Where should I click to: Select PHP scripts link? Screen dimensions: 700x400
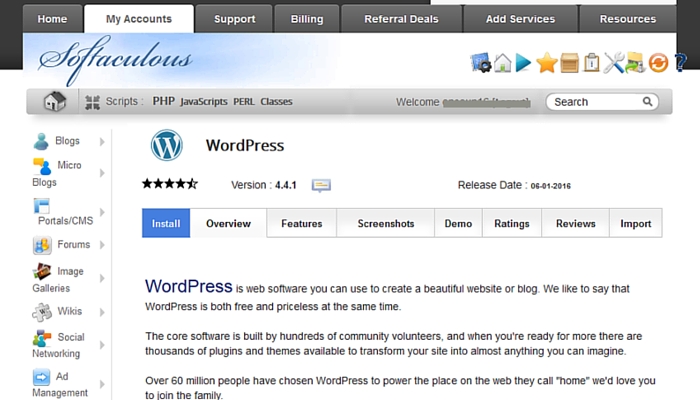click(163, 101)
